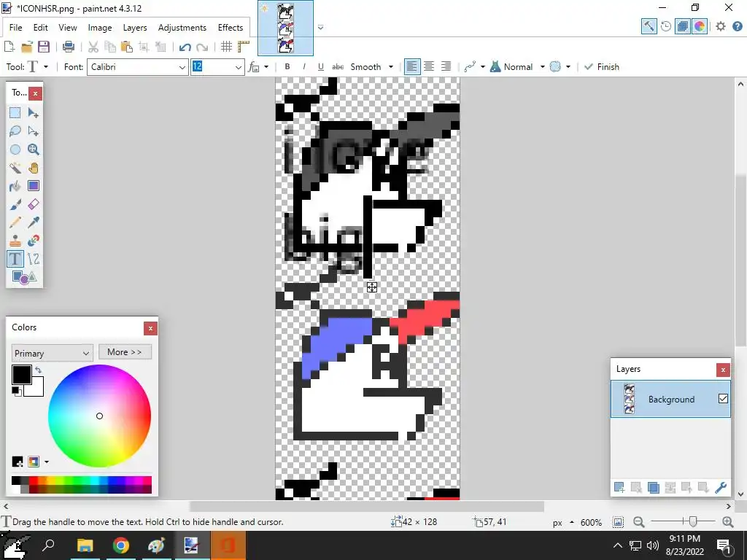Click the Paste clipboard icon

(x=127, y=47)
